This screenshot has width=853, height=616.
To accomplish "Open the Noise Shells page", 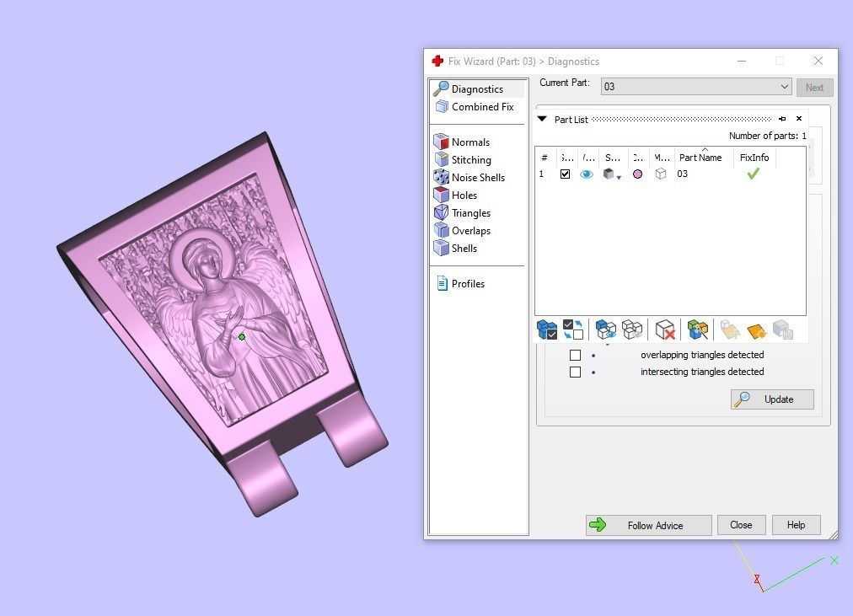I will click(478, 177).
